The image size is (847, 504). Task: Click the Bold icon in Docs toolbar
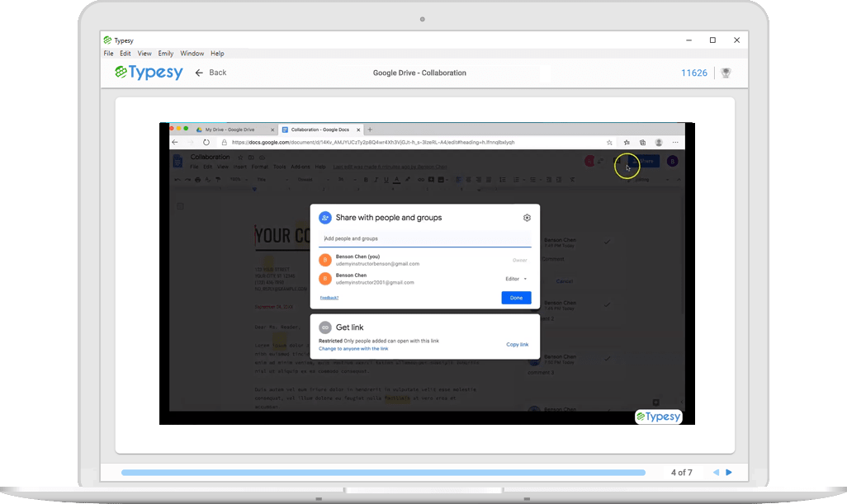pos(366,180)
